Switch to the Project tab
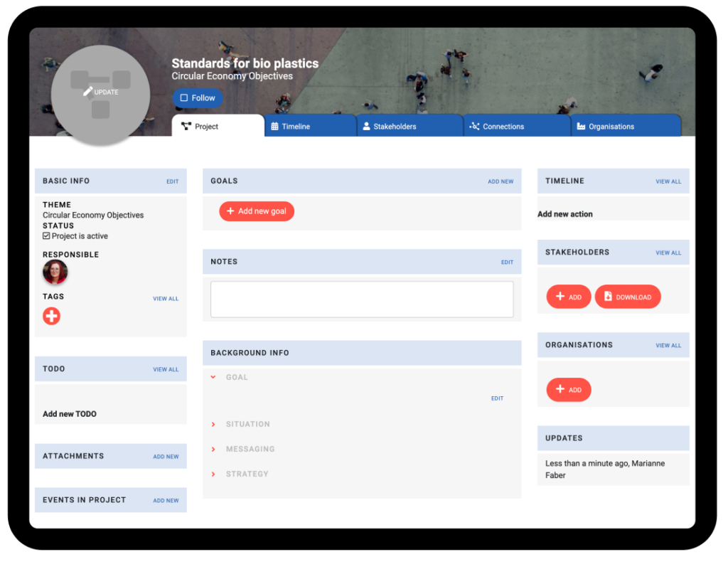 coord(218,126)
